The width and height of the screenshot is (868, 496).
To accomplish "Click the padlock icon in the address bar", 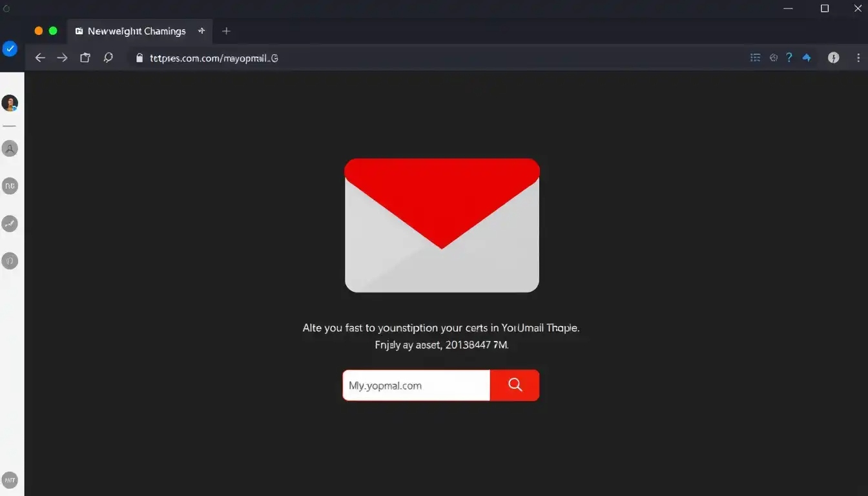I will (x=139, y=57).
